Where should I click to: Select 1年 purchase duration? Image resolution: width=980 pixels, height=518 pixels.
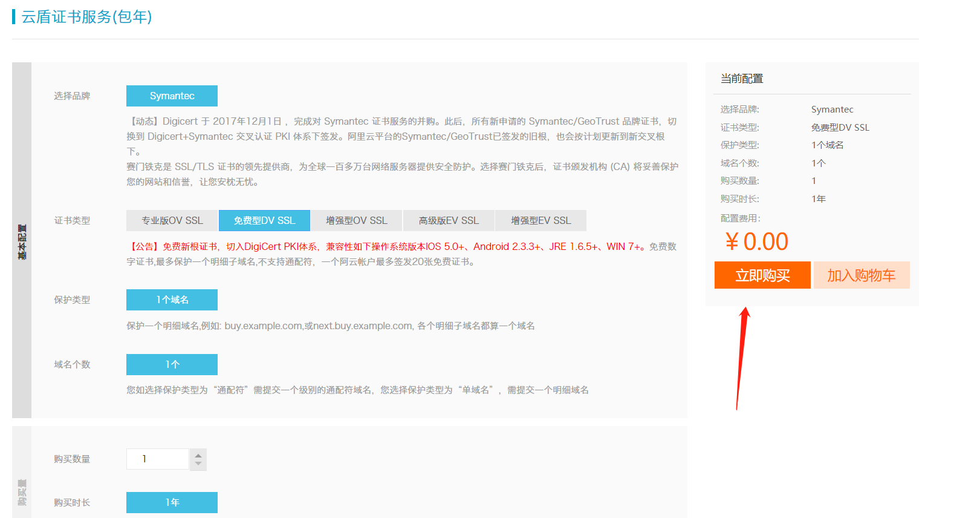[x=172, y=502]
